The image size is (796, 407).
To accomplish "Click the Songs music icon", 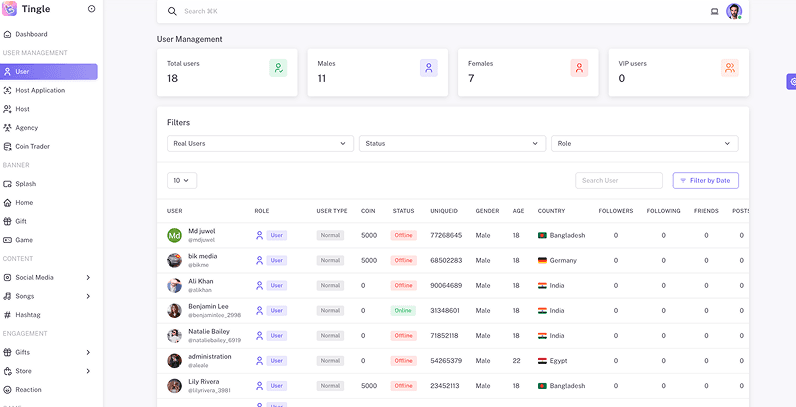I will tap(7, 296).
